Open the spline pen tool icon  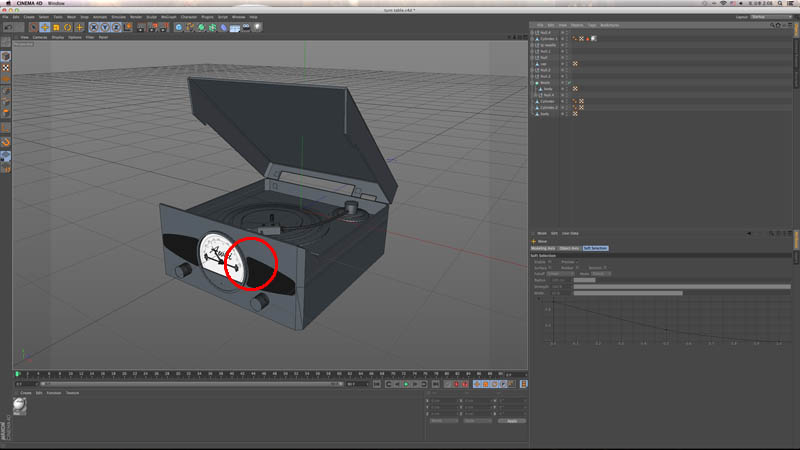click(190, 28)
